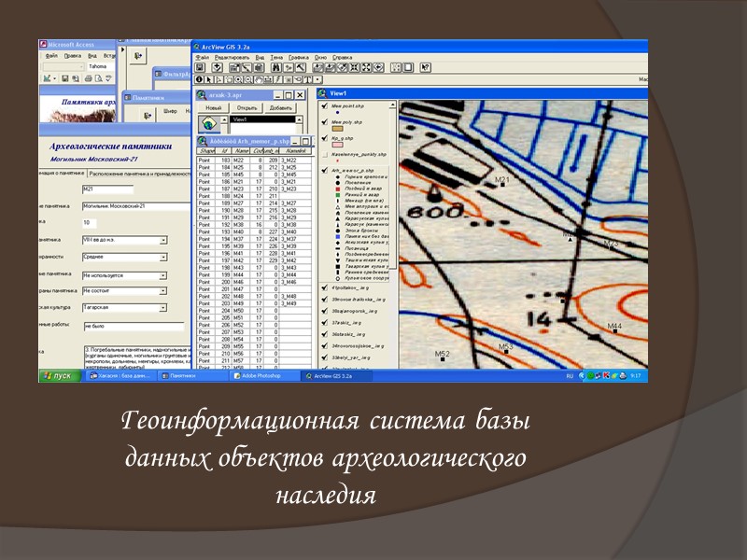The image size is (747, 560).
Task: Open the Тагарская culture dropdown arrow
Action: pos(163,308)
